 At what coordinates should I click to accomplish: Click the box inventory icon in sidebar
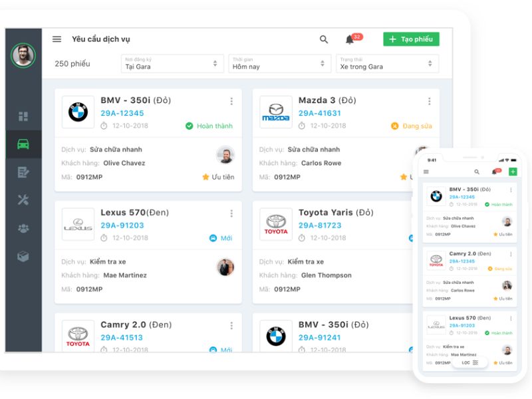23,256
